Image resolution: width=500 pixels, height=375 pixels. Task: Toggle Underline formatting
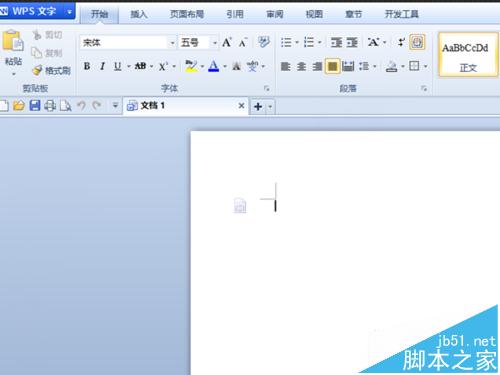[117, 66]
